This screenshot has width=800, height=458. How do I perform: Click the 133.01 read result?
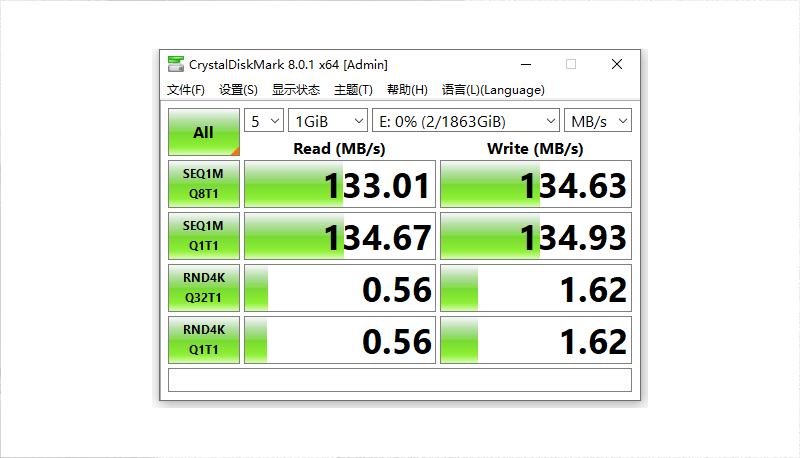tap(340, 184)
